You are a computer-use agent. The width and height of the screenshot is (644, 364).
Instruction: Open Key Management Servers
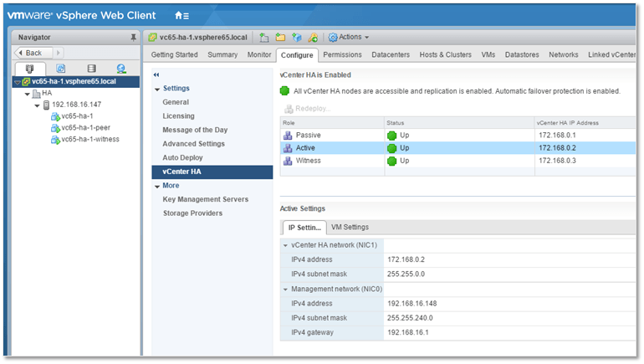point(206,199)
